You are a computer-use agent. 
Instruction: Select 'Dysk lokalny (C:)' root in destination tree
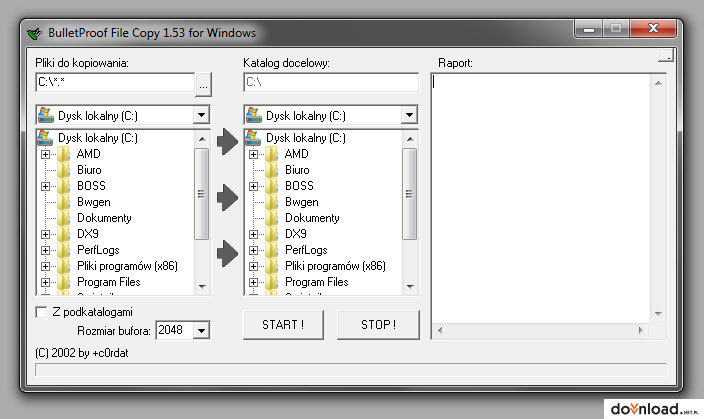click(306, 138)
